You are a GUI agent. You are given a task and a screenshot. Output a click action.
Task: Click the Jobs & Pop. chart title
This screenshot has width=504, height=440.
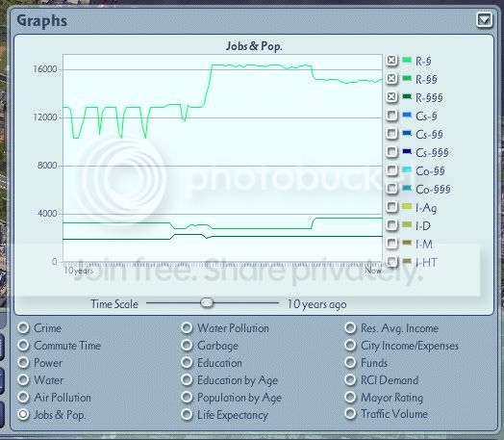click(x=254, y=46)
